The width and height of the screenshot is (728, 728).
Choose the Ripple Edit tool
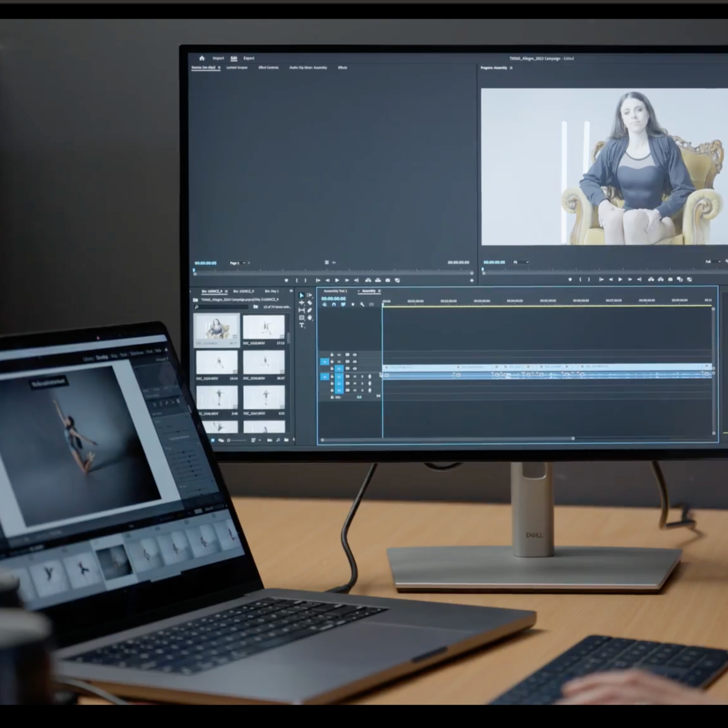[x=301, y=303]
